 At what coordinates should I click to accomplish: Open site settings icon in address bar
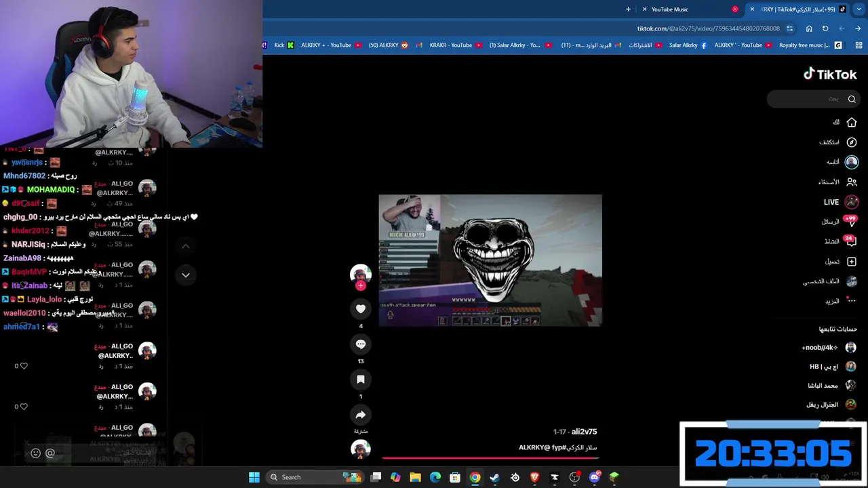click(789, 28)
